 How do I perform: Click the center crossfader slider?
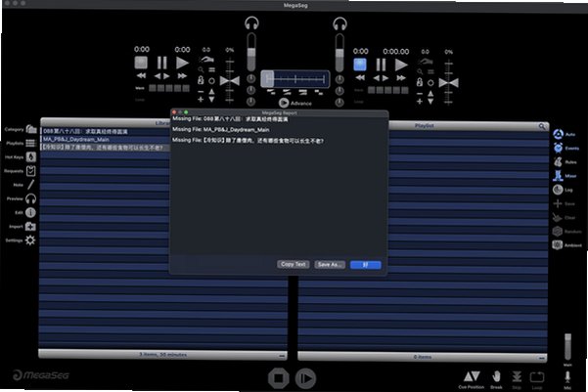(295, 79)
